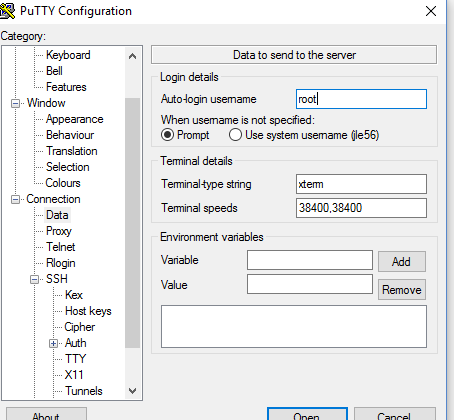This screenshot has width=454, height=420.
Task: Go to the Colours category
Action: 63,183
